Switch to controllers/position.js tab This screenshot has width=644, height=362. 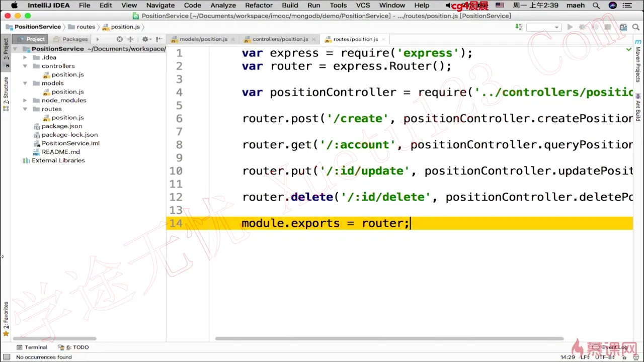[x=280, y=39]
